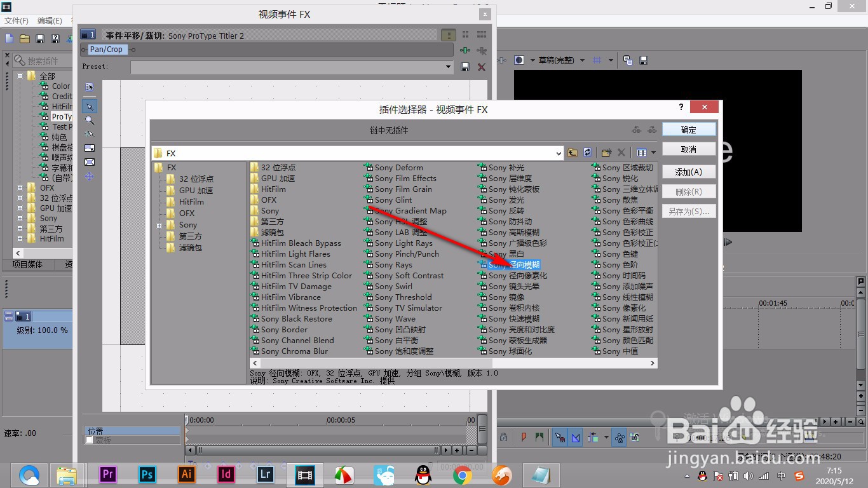Save preset floppy icon in video event FX
The image size is (868, 488).
465,67
